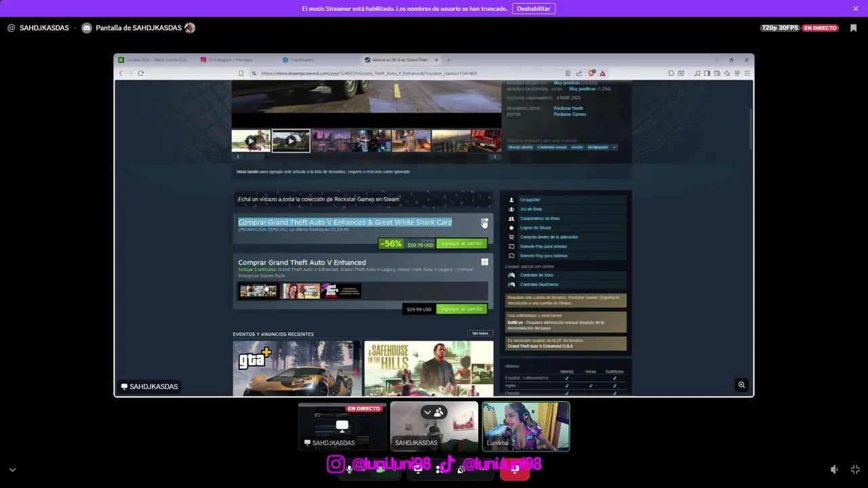
Task: Click the 'Acción' tag
Action: (577, 147)
